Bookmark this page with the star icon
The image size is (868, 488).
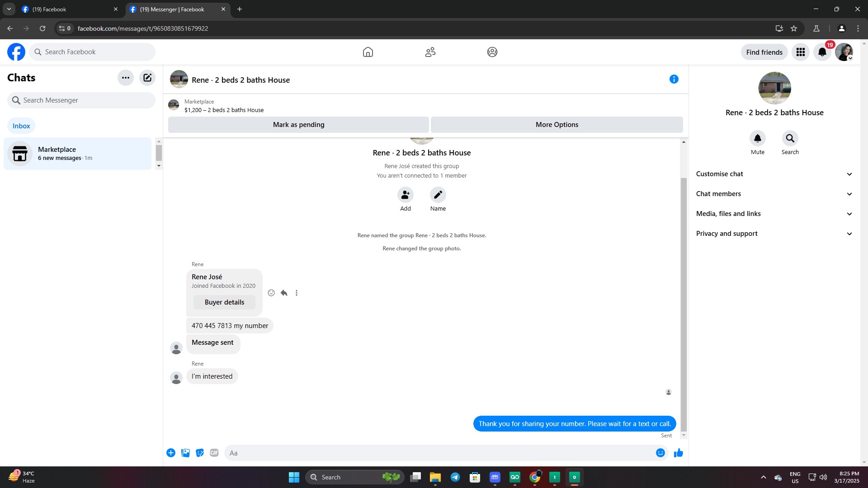794,28
